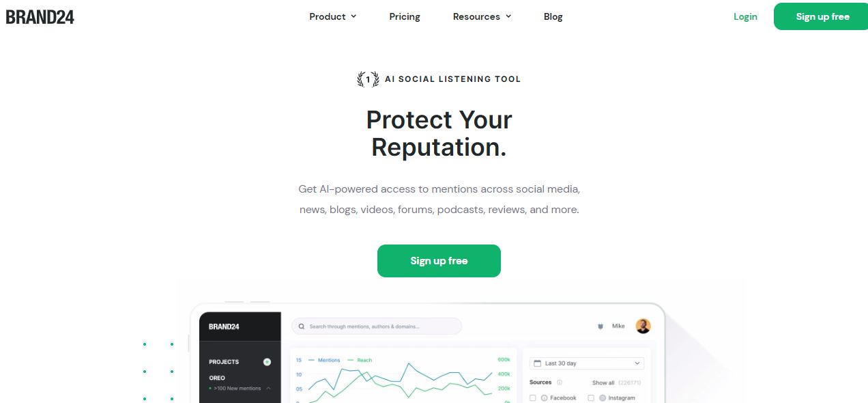
Task: Check the Facebook source checkbox
Action: (x=533, y=398)
